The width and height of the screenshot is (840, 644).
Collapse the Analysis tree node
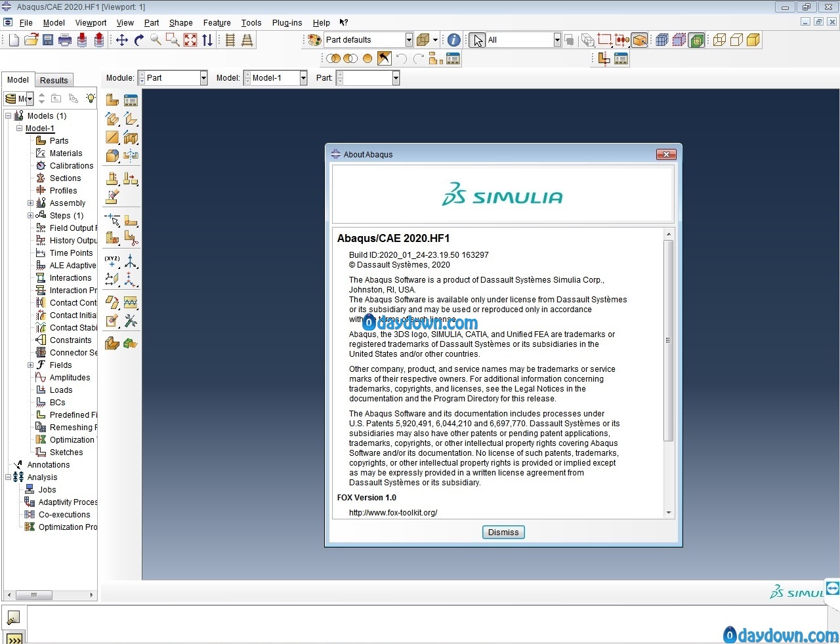tap(9, 477)
